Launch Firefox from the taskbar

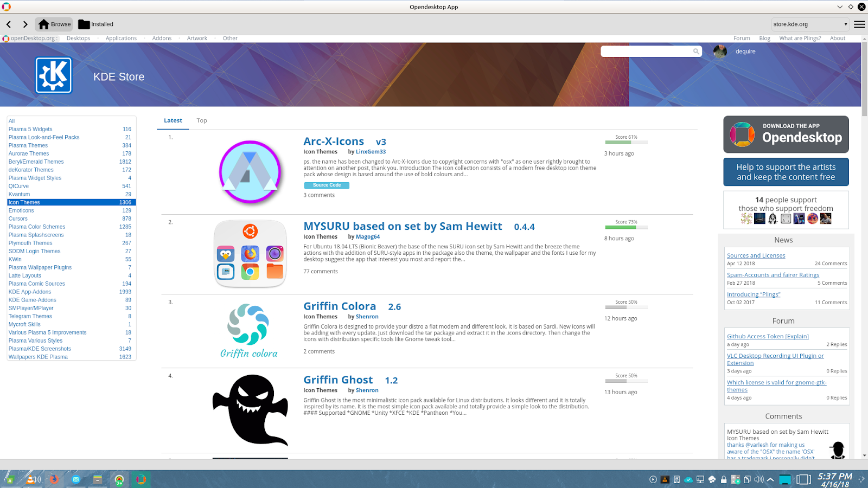point(54,479)
